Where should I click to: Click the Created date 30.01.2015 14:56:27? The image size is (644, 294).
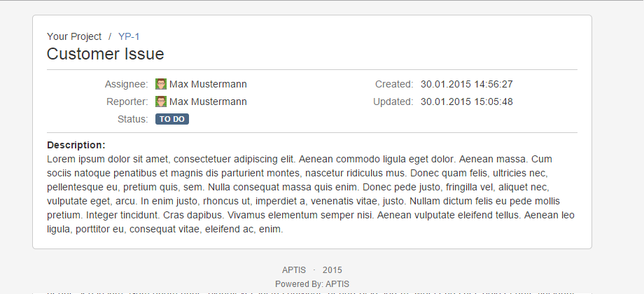(x=466, y=84)
